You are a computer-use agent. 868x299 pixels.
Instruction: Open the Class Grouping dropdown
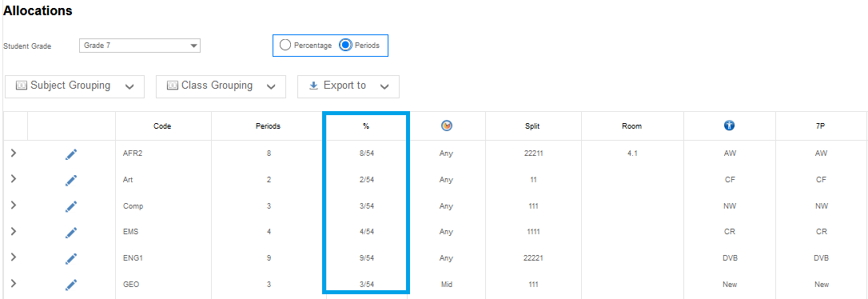coord(221,86)
